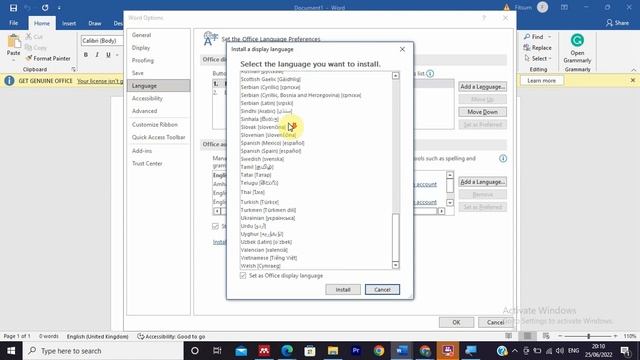Select Turkish [Türkçe] in the language list
The width and height of the screenshot is (640, 360).
click(260, 202)
